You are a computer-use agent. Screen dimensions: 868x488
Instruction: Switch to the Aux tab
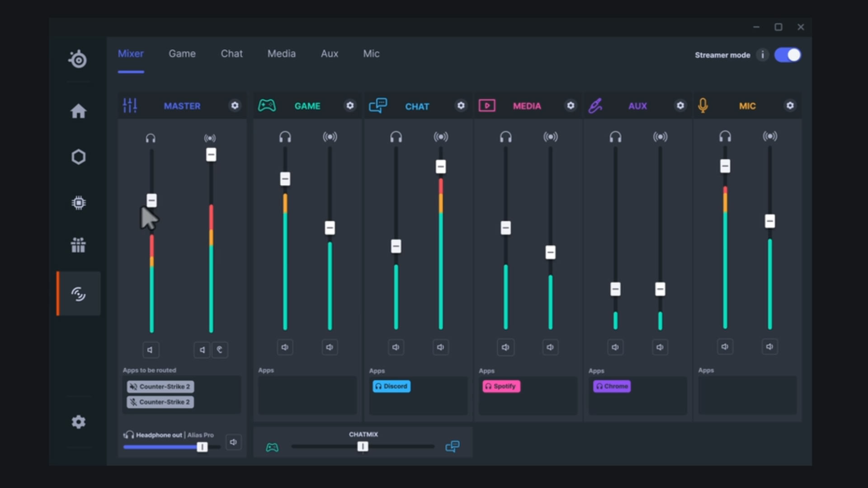click(x=329, y=53)
